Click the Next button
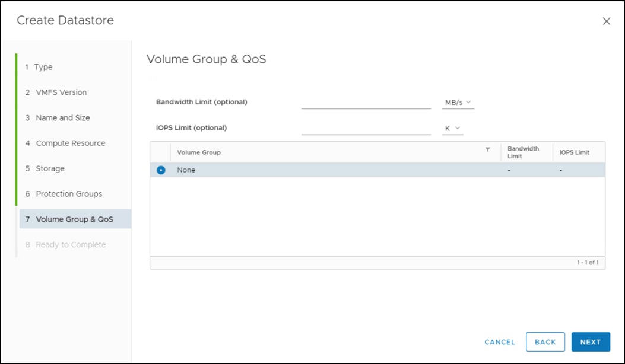625x364 pixels. 591,341
